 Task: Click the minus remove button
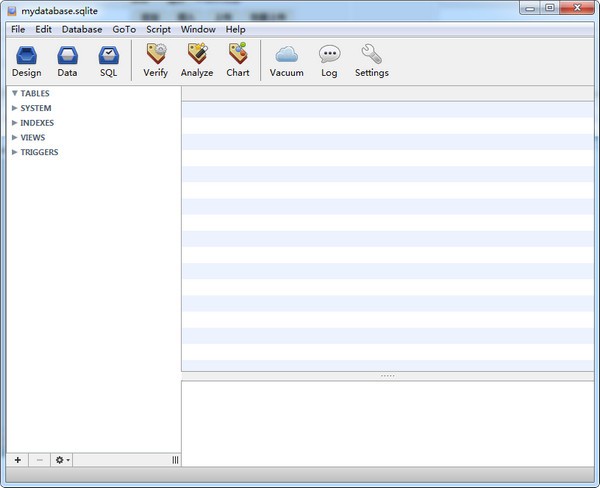tap(39, 460)
